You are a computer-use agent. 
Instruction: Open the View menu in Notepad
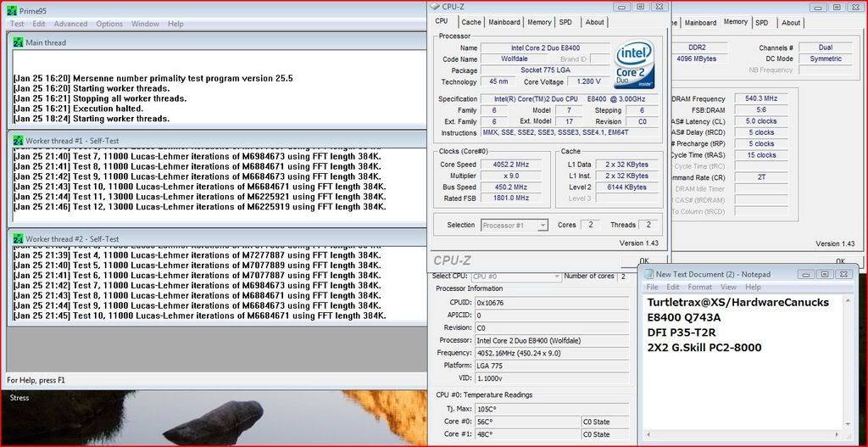point(728,287)
